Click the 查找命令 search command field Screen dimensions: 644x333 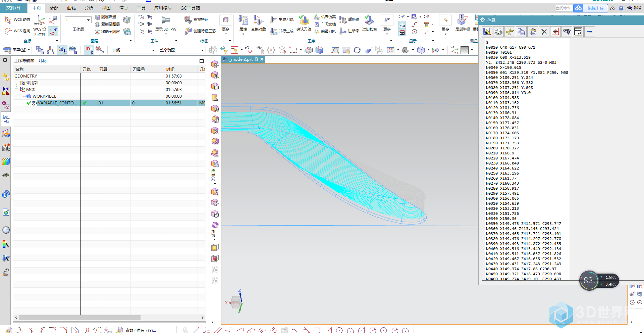pos(563,8)
